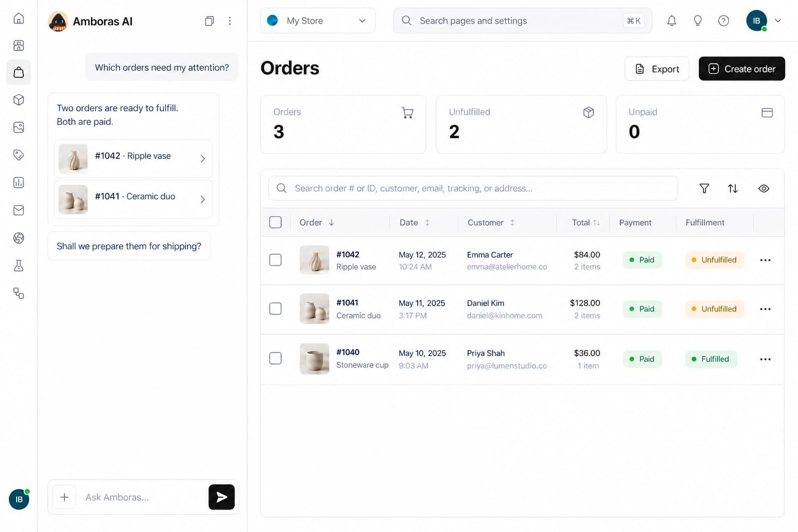
Task: Check the box for order #1041
Action: point(275,309)
